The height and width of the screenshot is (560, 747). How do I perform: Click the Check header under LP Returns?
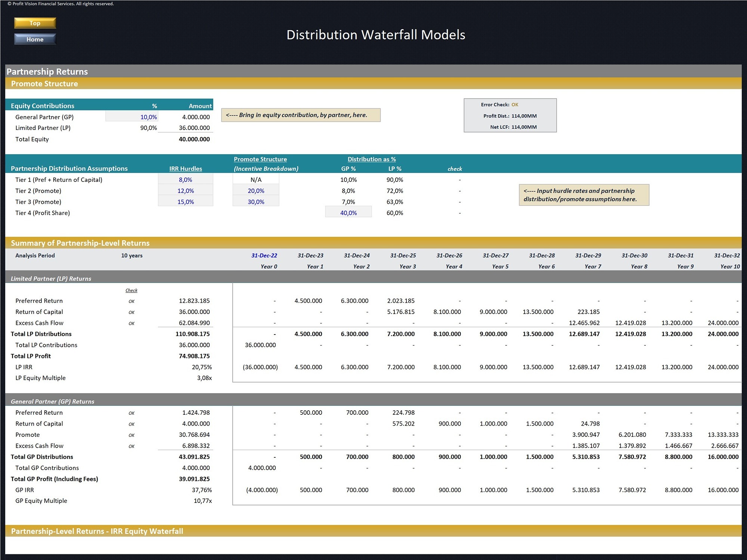pos(131,290)
